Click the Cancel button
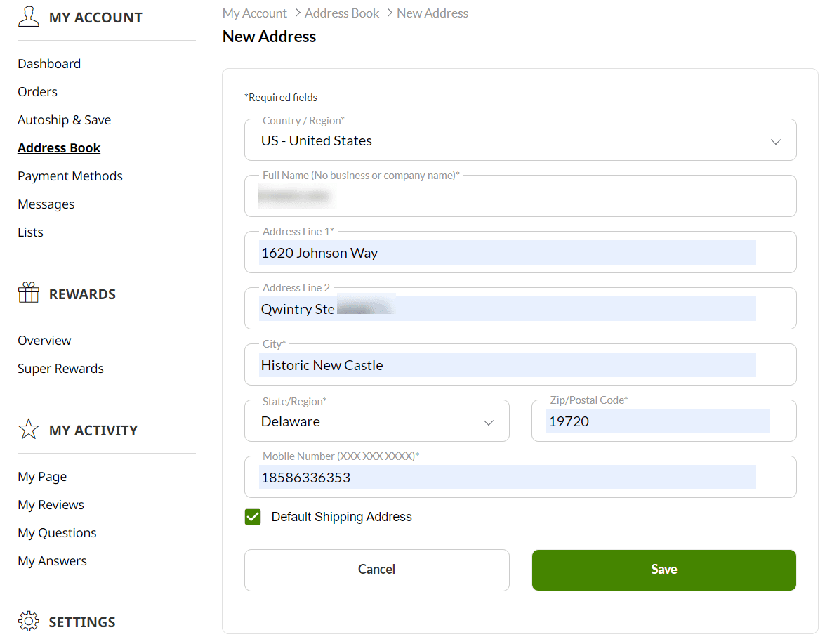Image resolution: width=832 pixels, height=644 pixels. tap(376, 570)
